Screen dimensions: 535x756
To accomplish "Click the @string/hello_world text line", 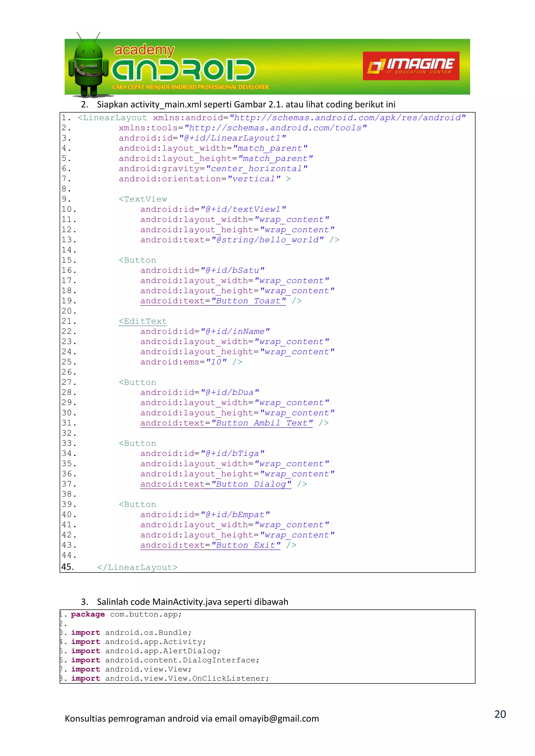I will (x=240, y=240).
